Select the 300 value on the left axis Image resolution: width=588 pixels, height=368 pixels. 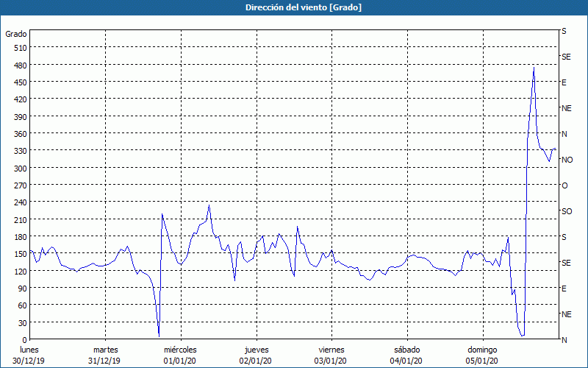pyautogui.click(x=21, y=169)
